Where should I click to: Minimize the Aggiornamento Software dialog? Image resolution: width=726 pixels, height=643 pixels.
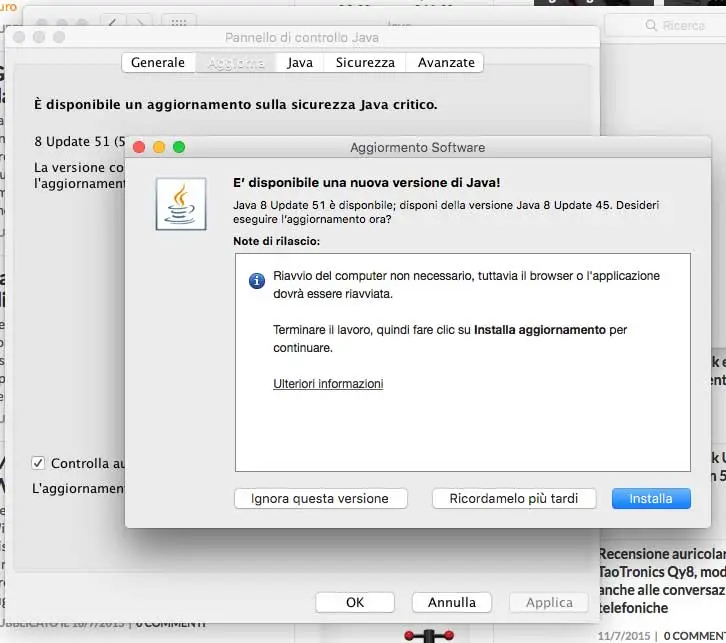coord(159,147)
